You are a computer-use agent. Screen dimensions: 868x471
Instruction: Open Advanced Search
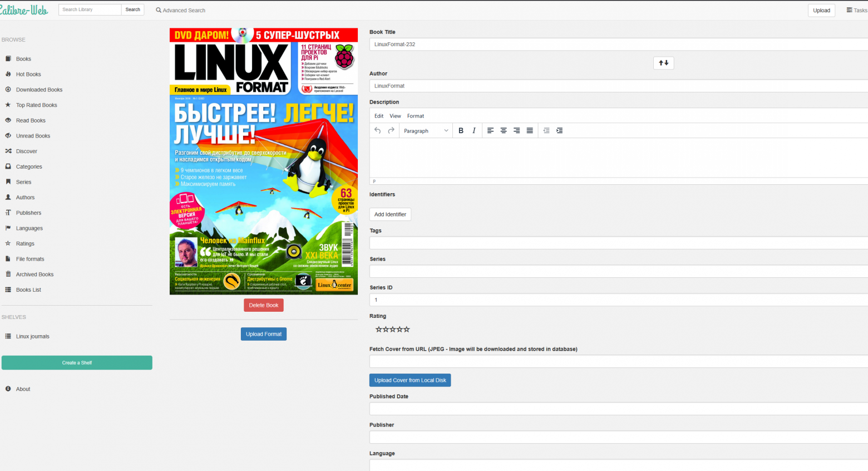pos(181,10)
